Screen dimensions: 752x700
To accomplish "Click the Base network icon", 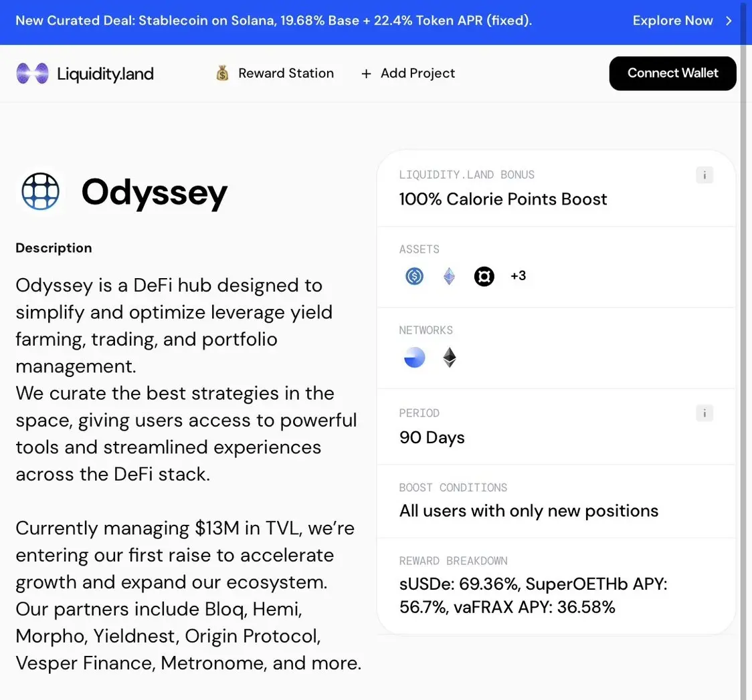I will tap(414, 358).
